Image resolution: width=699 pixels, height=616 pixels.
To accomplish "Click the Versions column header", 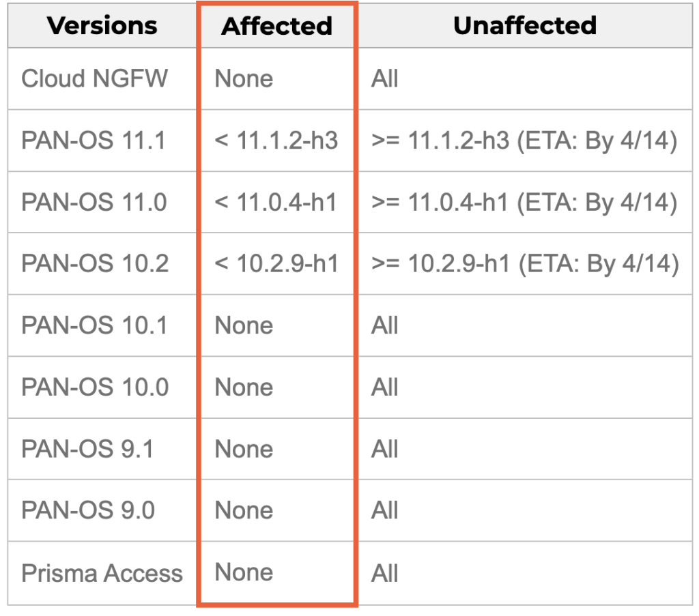I will click(102, 26).
